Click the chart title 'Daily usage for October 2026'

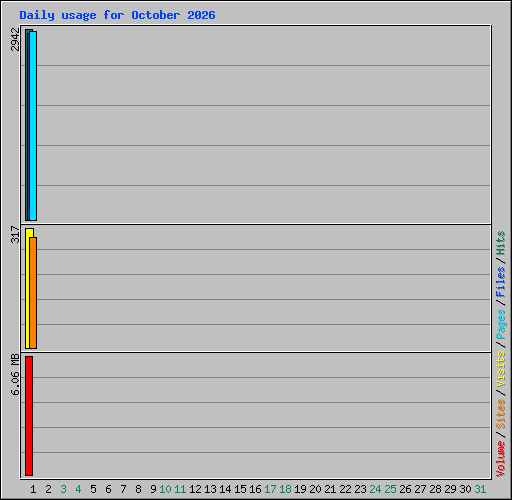117,15
